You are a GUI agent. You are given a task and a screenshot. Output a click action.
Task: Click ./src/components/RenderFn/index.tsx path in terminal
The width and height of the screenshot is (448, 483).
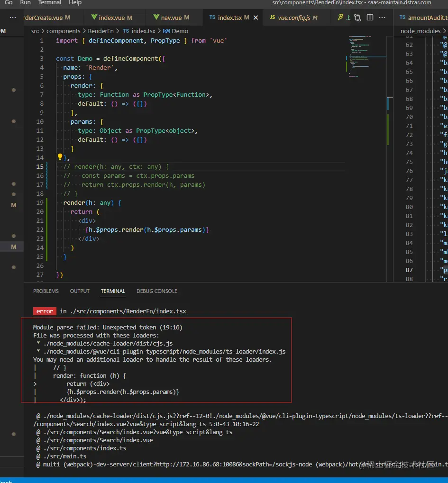tap(128, 311)
